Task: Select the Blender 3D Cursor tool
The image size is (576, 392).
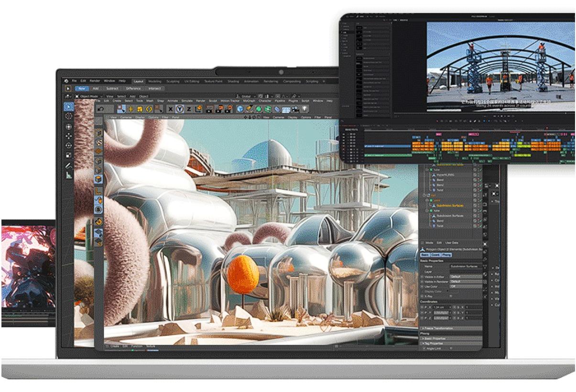Action: 69,116
